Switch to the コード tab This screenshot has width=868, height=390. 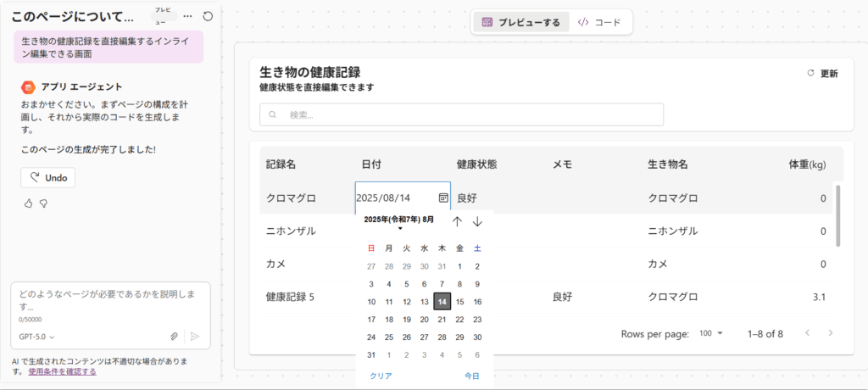pyautogui.click(x=599, y=22)
